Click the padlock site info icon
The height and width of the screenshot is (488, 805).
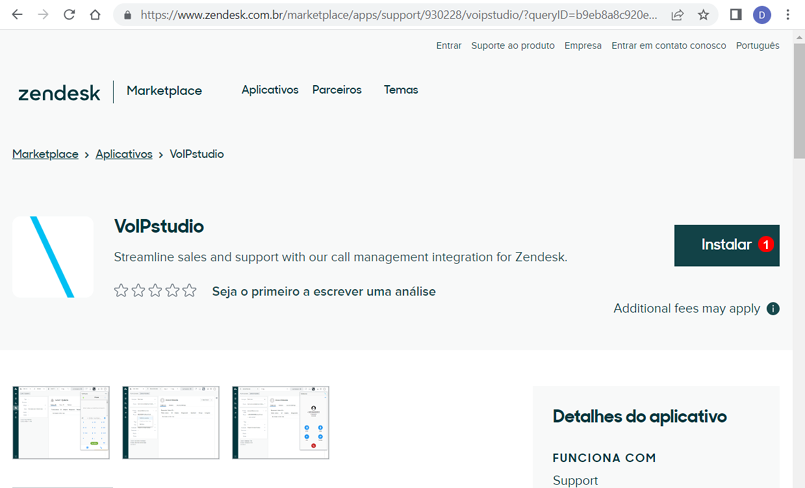(127, 15)
